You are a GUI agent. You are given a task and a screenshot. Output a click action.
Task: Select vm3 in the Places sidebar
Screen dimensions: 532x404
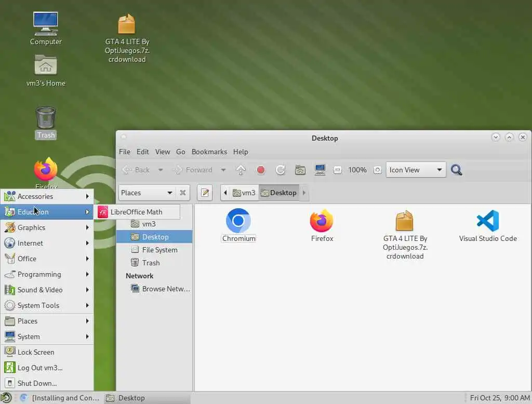click(x=154, y=224)
